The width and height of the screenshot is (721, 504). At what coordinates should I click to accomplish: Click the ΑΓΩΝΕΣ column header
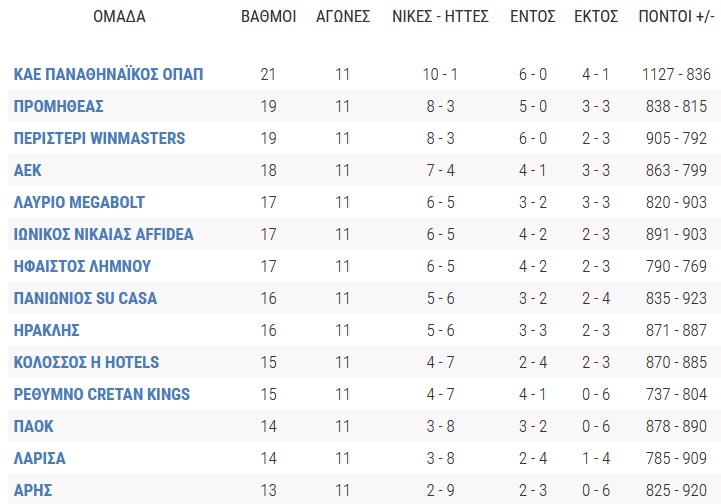point(343,17)
